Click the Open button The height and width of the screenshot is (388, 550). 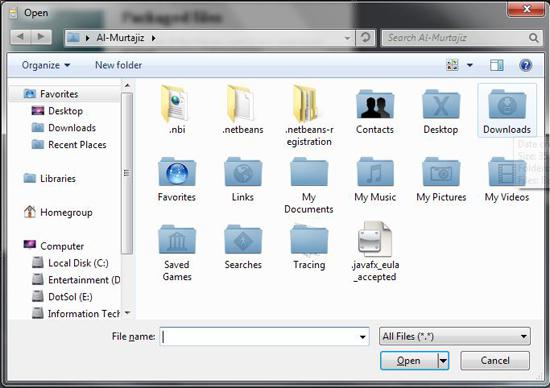[x=409, y=361]
